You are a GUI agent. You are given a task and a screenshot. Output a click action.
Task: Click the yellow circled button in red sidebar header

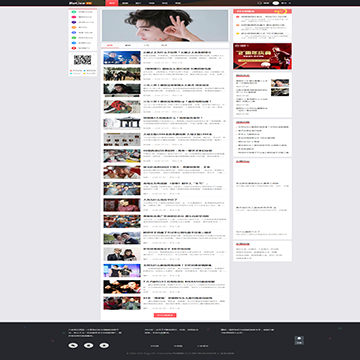[x=282, y=11]
